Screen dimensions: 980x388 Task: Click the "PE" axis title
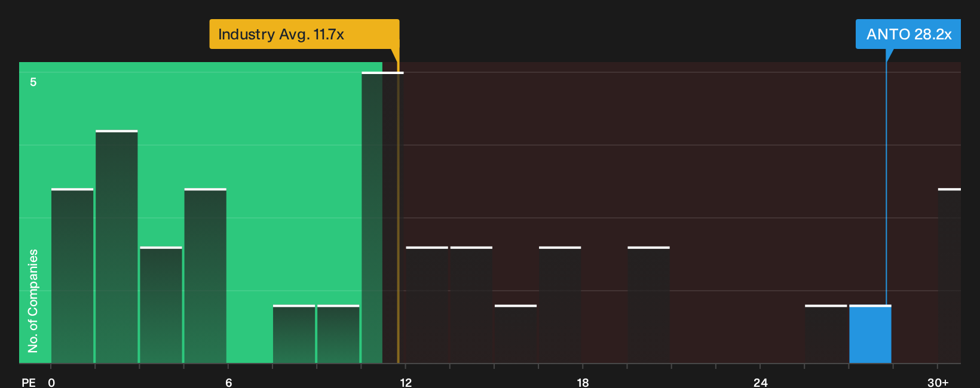(x=29, y=383)
